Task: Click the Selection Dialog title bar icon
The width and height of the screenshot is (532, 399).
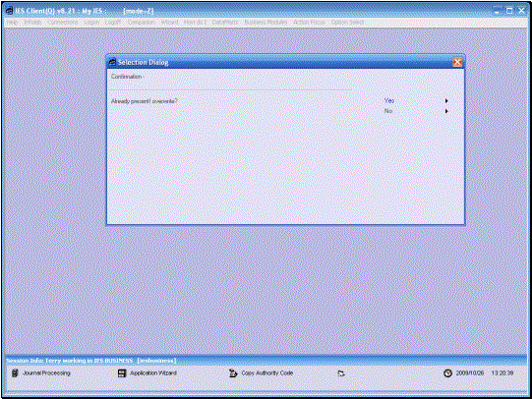Action: 112,62
